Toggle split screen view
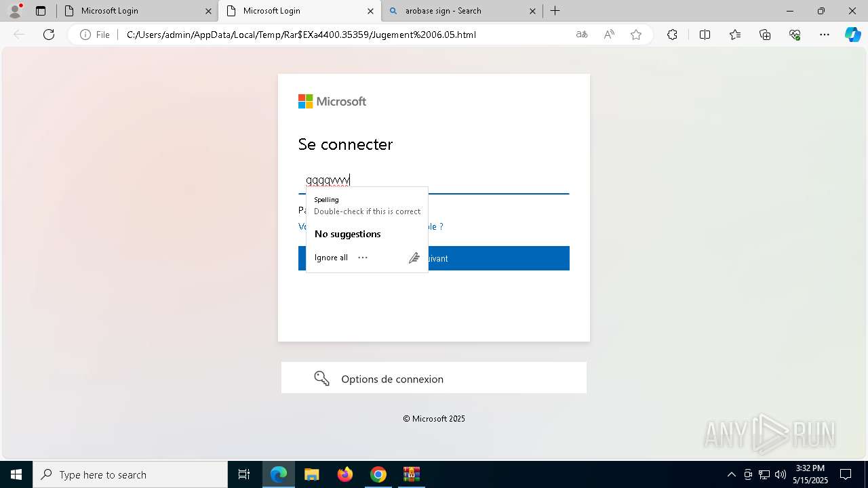The height and width of the screenshot is (488, 868). (x=705, y=35)
